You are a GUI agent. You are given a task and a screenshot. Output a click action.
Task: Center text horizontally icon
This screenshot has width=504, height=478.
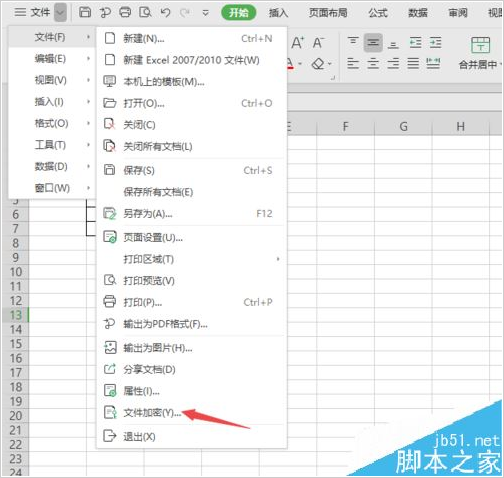pyautogui.click(x=373, y=63)
